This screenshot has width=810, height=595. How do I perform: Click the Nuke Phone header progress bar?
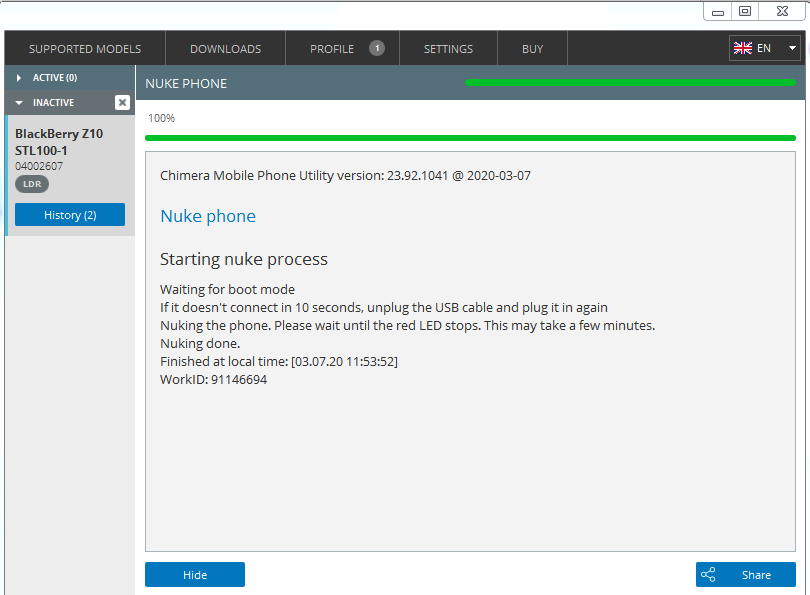coord(630,83)
